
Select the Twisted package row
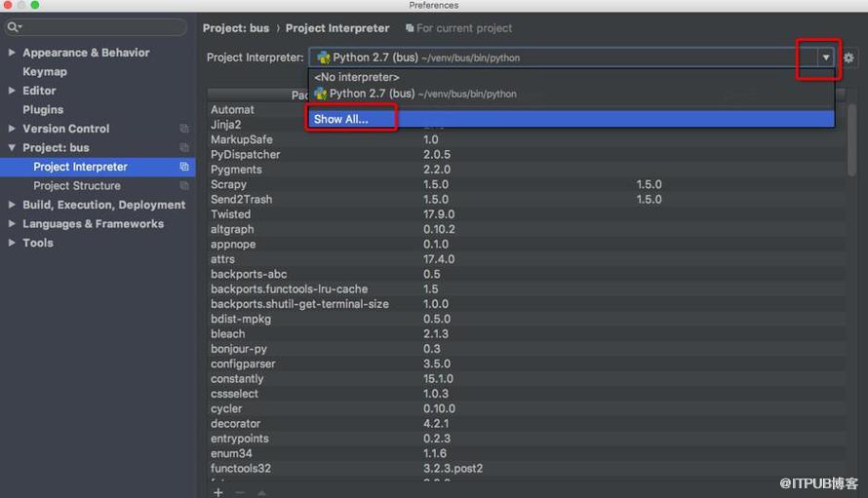[526, 214]
